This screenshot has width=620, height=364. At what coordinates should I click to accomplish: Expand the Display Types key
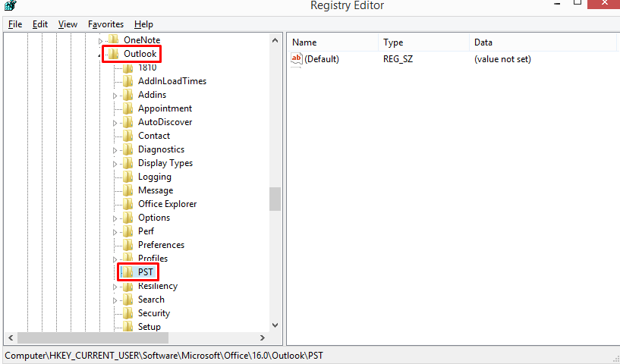pos(115,164)
